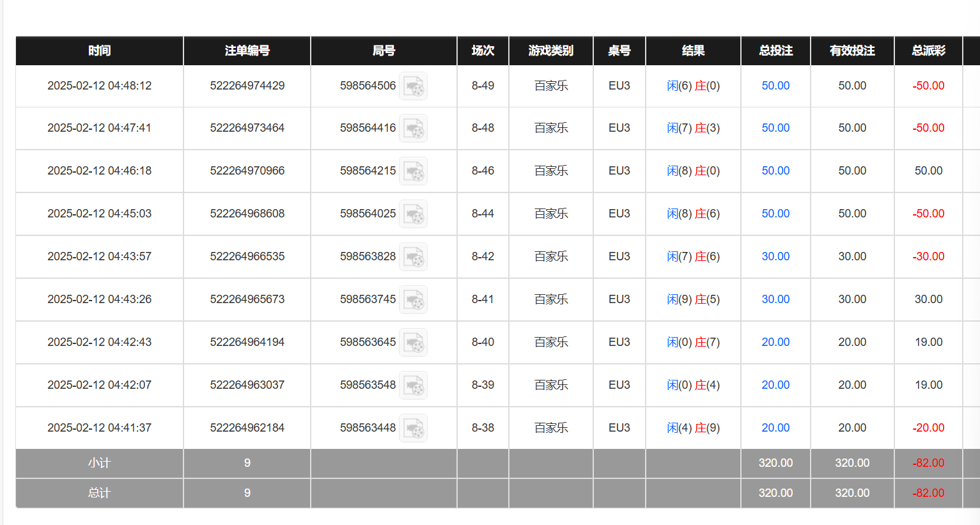The height and width of the screenshot is (525, 980).
Task: View replay icon for round 598564025
Action: pos(413,214)
